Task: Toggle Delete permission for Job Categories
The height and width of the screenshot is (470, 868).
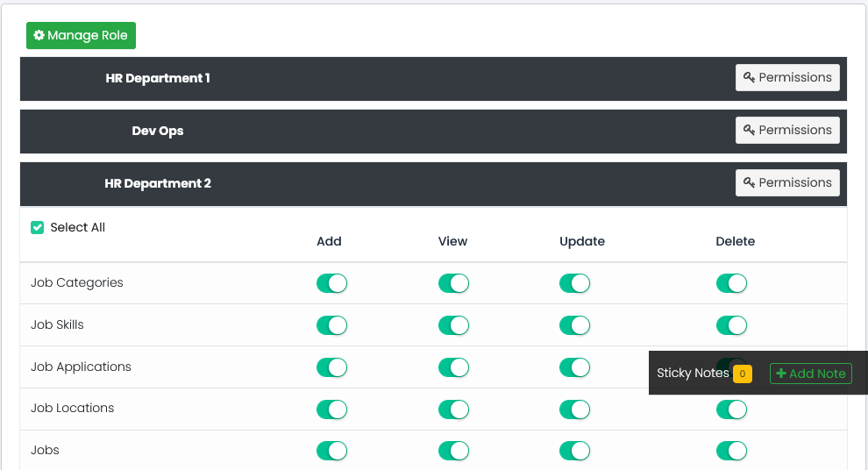Action: [x=731, y=283]
